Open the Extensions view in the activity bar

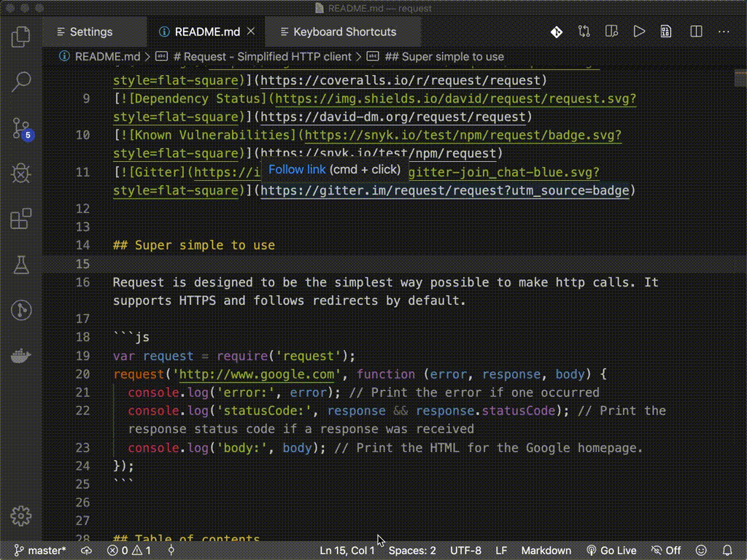21,219
